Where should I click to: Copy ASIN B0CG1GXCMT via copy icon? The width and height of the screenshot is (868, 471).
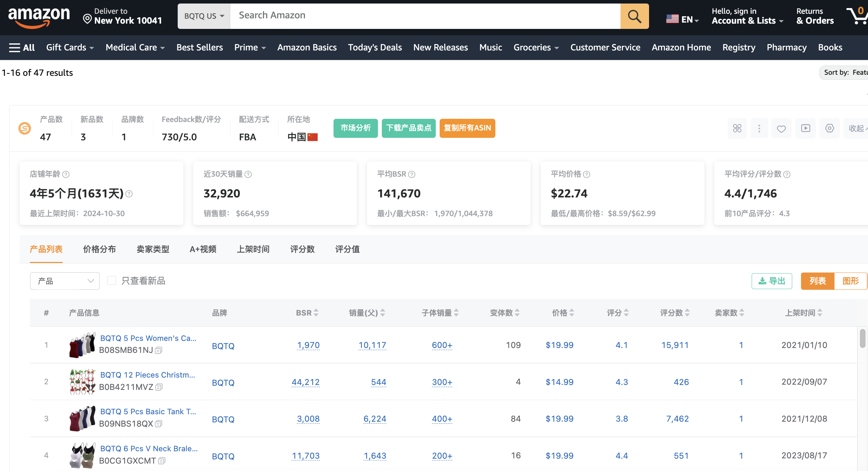(161, 461)
